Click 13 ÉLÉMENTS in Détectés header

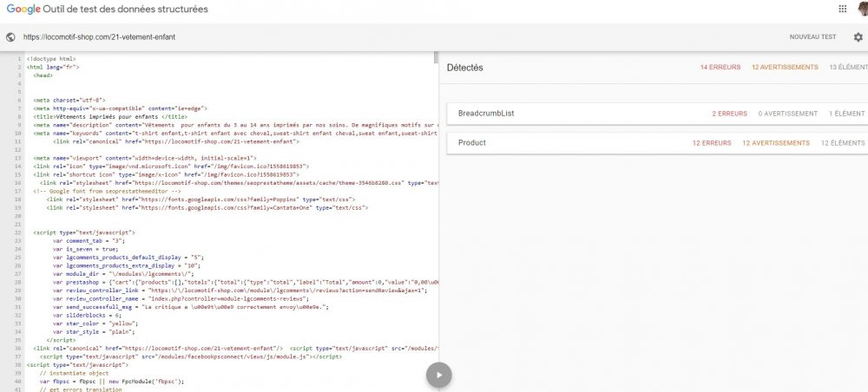coord(849,67)
